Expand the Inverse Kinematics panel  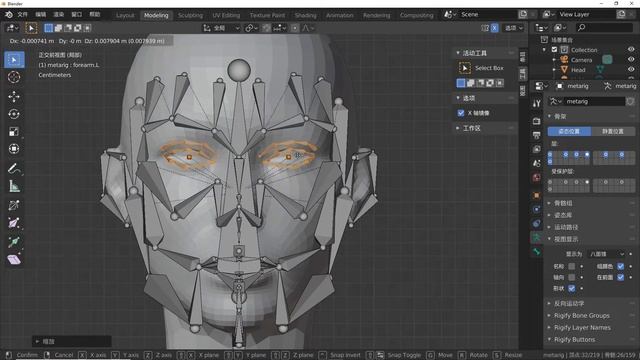coord(569,304)
